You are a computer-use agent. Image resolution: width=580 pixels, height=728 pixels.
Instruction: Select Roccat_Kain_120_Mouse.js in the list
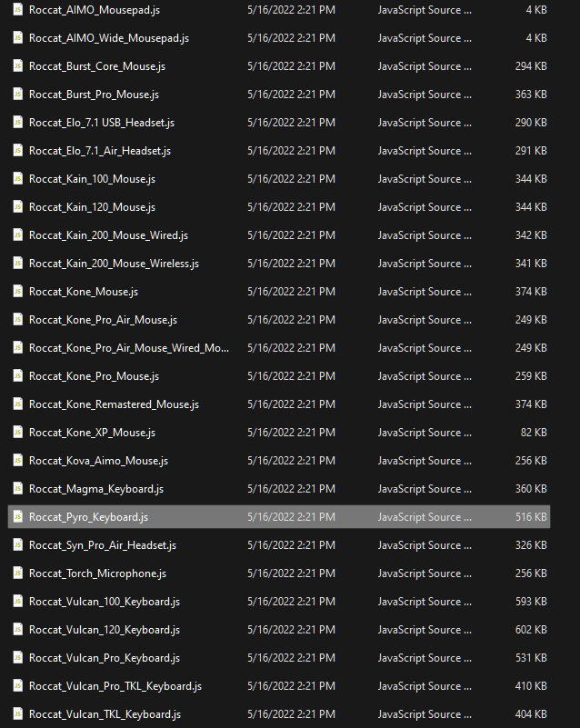[92, 207]
